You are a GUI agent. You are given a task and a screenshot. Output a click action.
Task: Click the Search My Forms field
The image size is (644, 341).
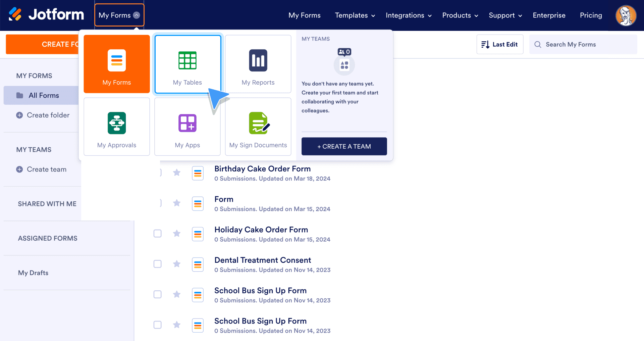pyautogui.click(x=584, y=44)
